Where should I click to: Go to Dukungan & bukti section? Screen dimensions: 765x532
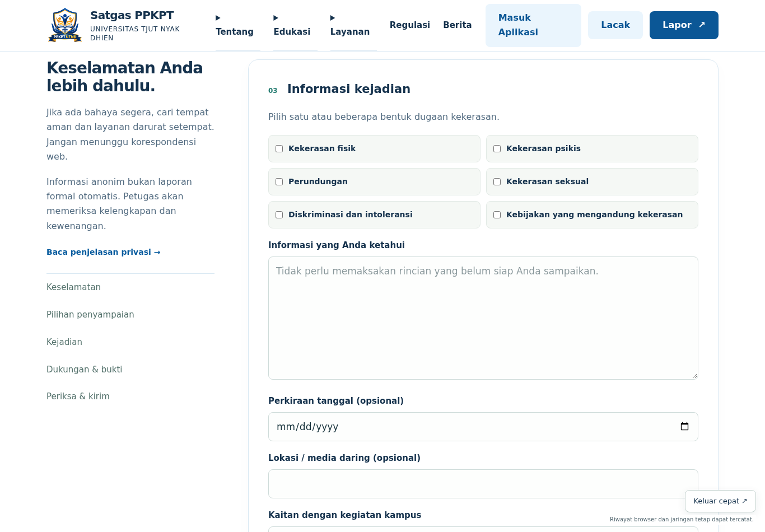click(84, 370)
